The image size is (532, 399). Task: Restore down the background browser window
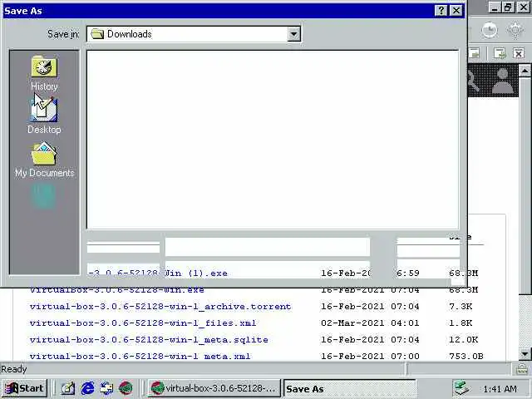click(x=508, y=7)
